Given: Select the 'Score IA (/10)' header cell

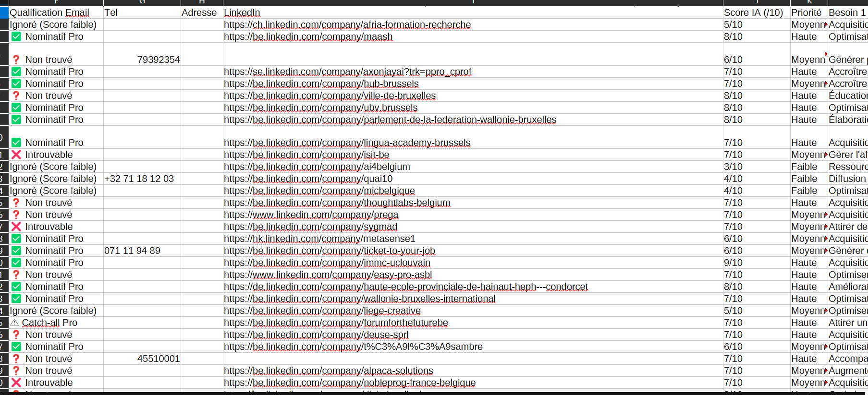Looking at the screenshot, I should (756, 12).
